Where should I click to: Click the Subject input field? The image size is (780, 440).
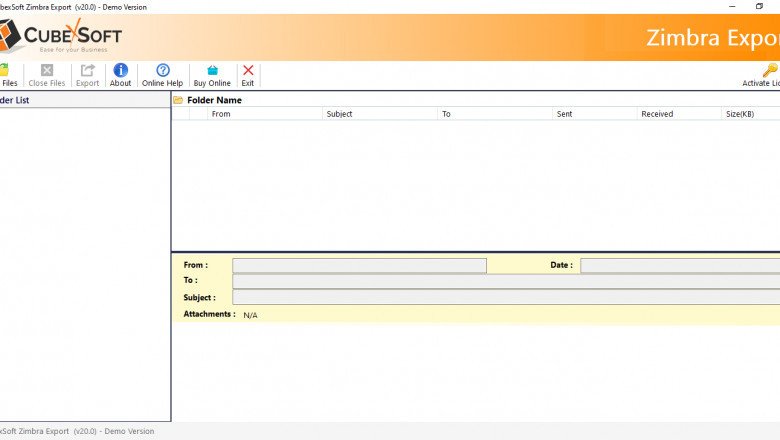click(x=506, y=297)
